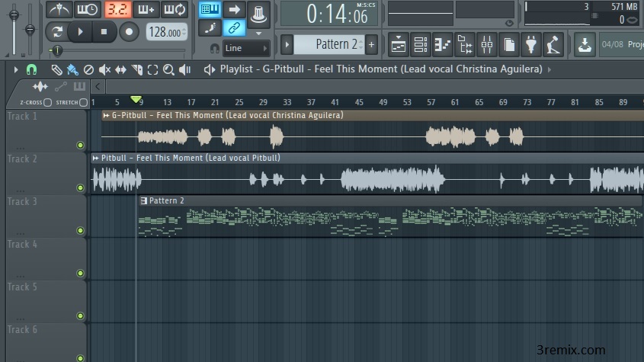Open the Mixer window icon

(x=487, y=44)
